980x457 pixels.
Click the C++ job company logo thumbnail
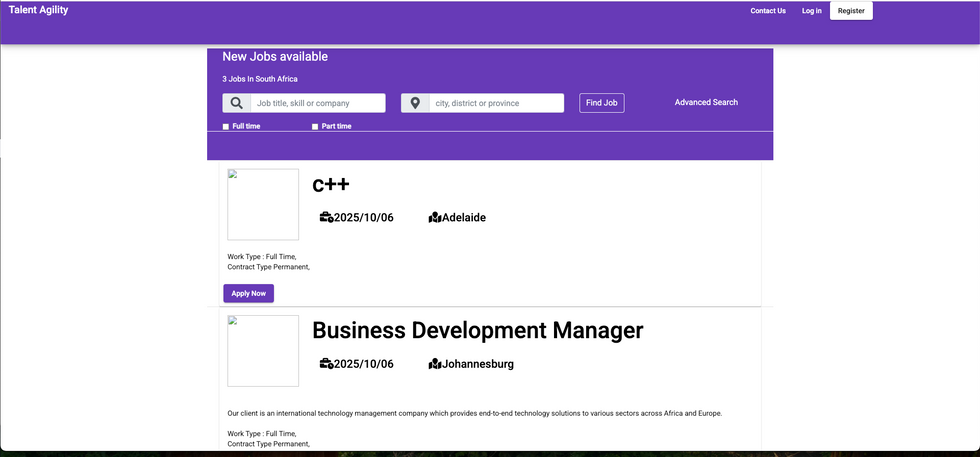(263, 204)
